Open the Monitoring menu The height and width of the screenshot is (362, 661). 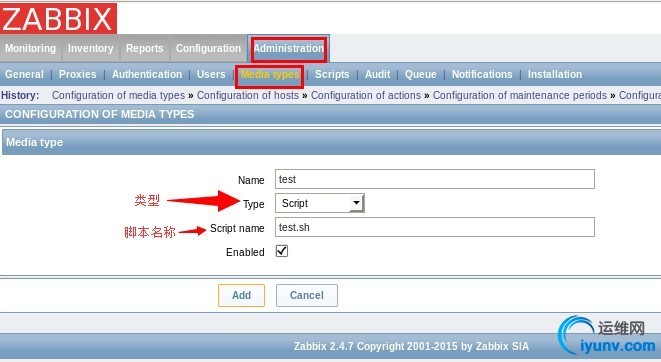[30, 48]
